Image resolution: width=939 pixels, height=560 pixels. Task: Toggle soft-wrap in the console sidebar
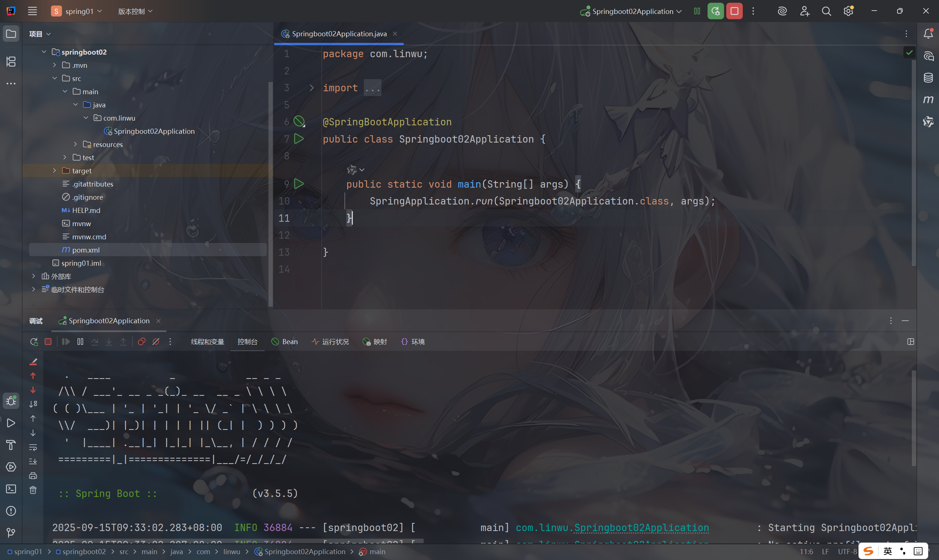[x=33, y=447]
